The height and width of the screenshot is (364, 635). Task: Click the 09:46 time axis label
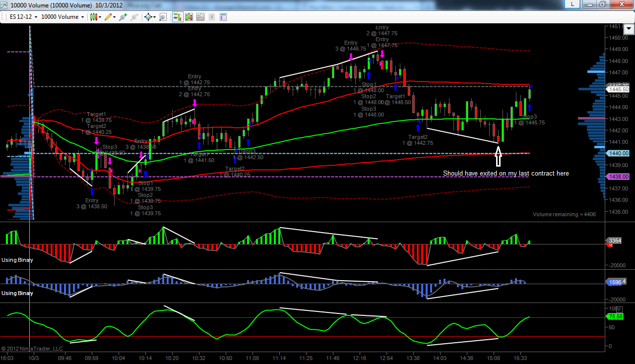coord(64,358)
